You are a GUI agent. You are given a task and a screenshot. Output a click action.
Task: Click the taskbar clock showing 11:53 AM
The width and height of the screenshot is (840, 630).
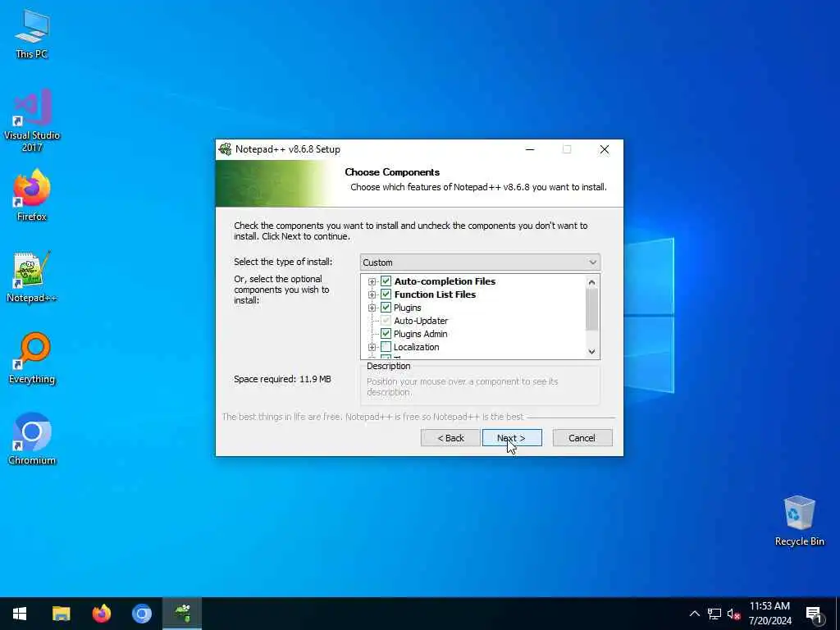point(769,614)
